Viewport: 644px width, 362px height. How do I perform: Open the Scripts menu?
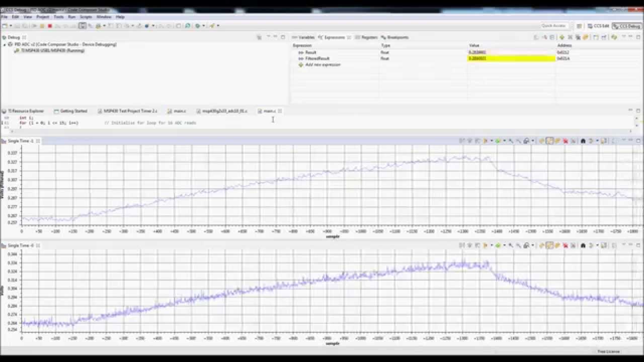[x=86, y=17]
